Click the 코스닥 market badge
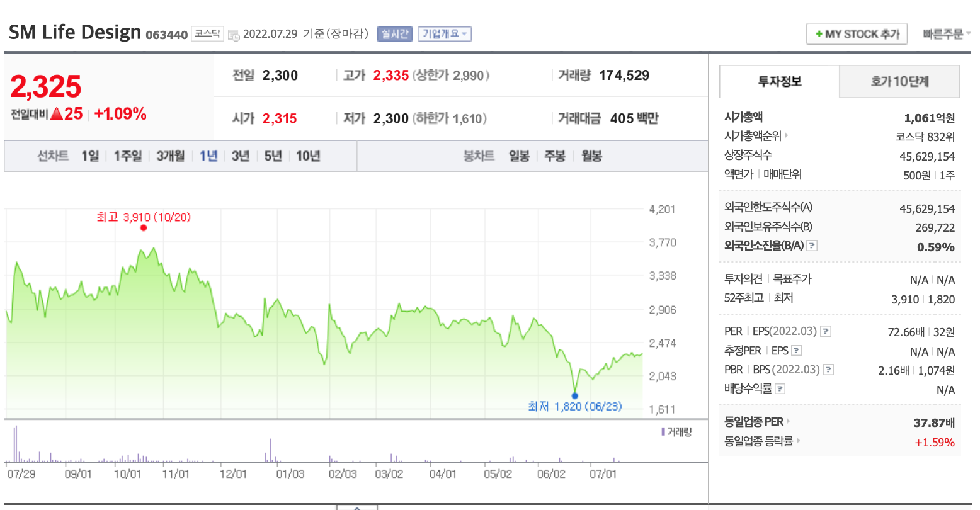Screen dimensions: 980x510 [x=207, y=34]
